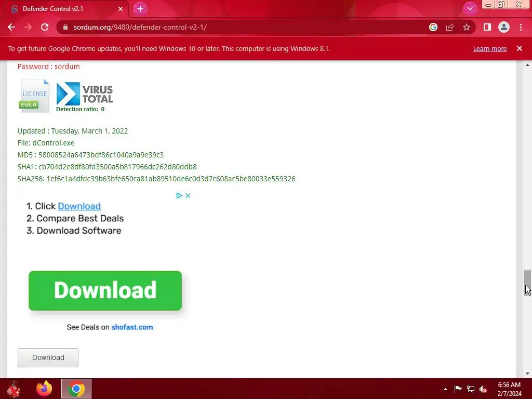
Task: Open Action Center flag icon
Action: tap(458, 389)
